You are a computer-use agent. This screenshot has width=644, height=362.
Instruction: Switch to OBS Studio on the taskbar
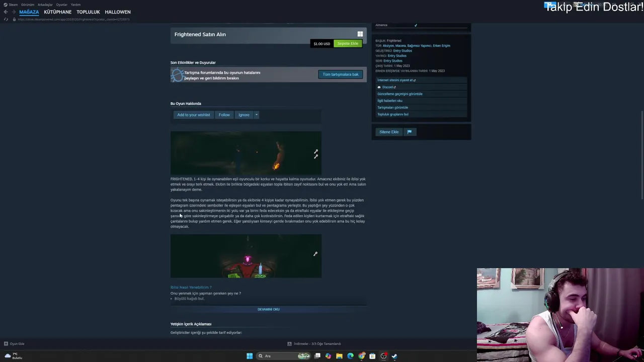point(383,356)
